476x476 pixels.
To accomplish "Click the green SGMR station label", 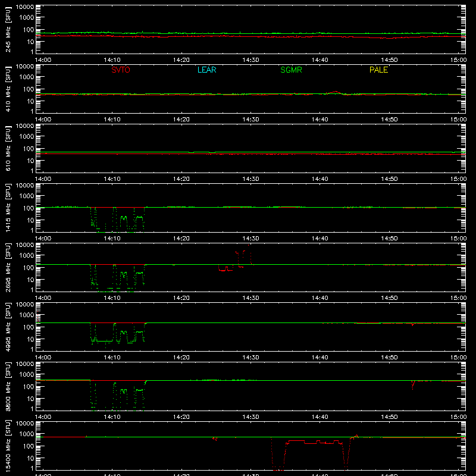I will [291, 70].
